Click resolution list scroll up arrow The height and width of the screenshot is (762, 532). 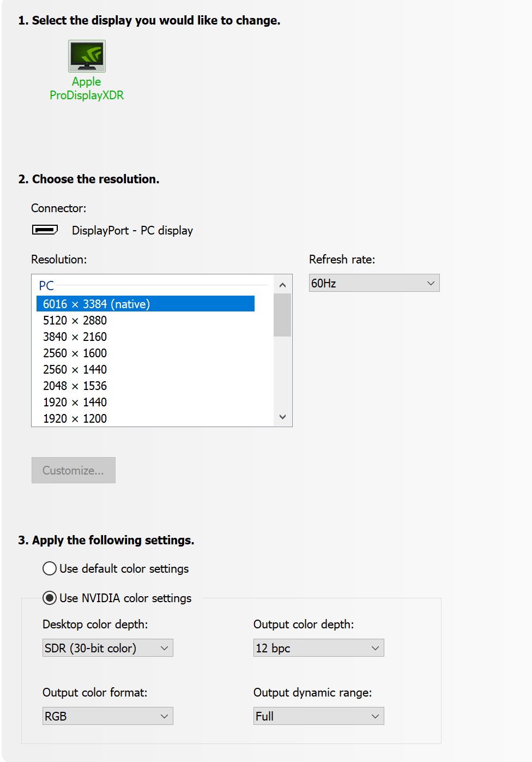pos(282,285)
